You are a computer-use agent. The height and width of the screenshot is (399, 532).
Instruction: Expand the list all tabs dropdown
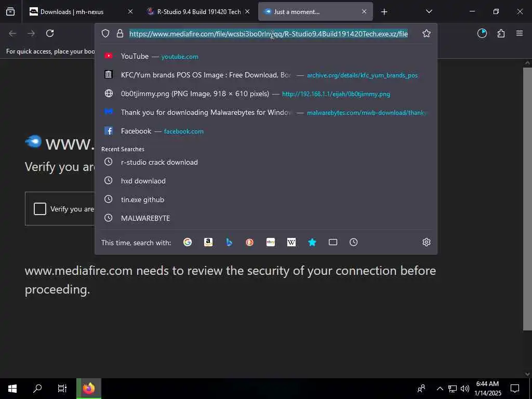click(x=429, y=12)
